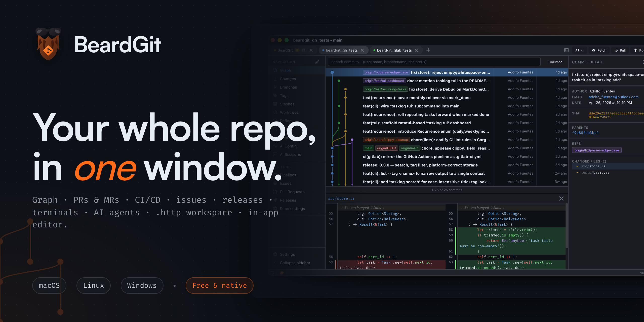Click the orange sparkle icon in status bar

(x=282, y=273)
